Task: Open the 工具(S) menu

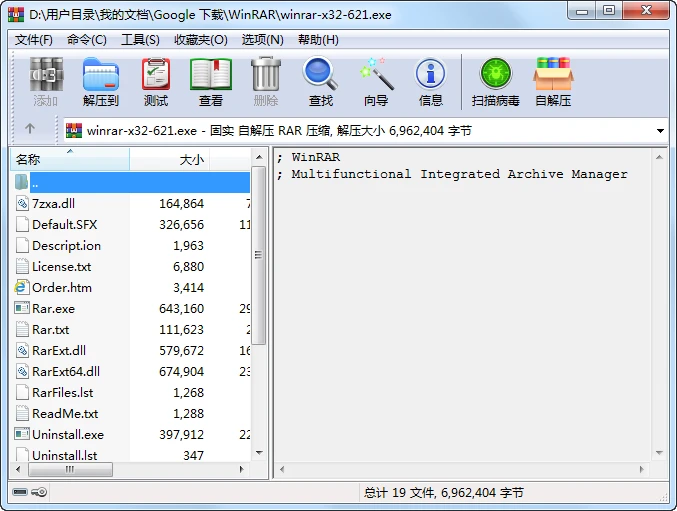Action: click(140, 40)
